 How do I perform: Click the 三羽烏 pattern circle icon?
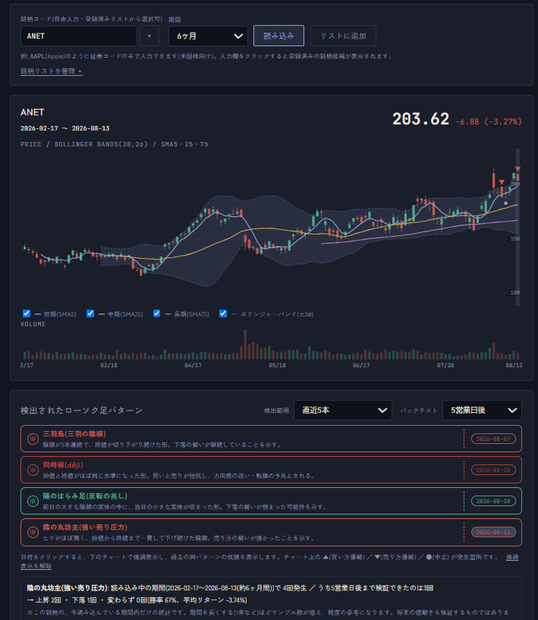pyautogui.click(x=33, y=439)
